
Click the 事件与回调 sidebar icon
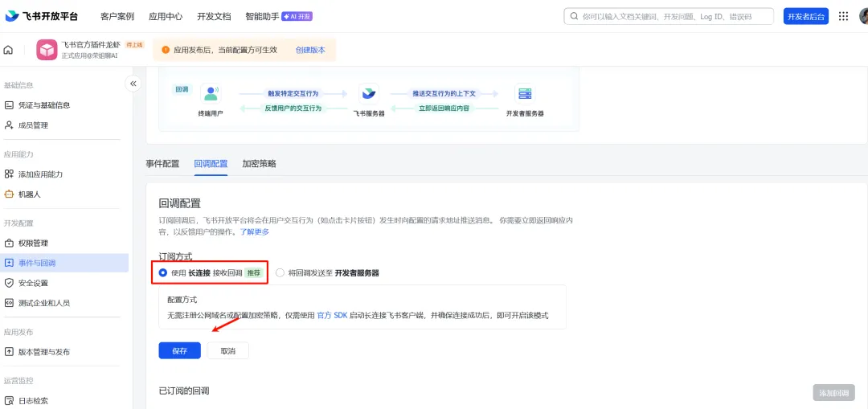pyautogui.click(x=9, y=263)
